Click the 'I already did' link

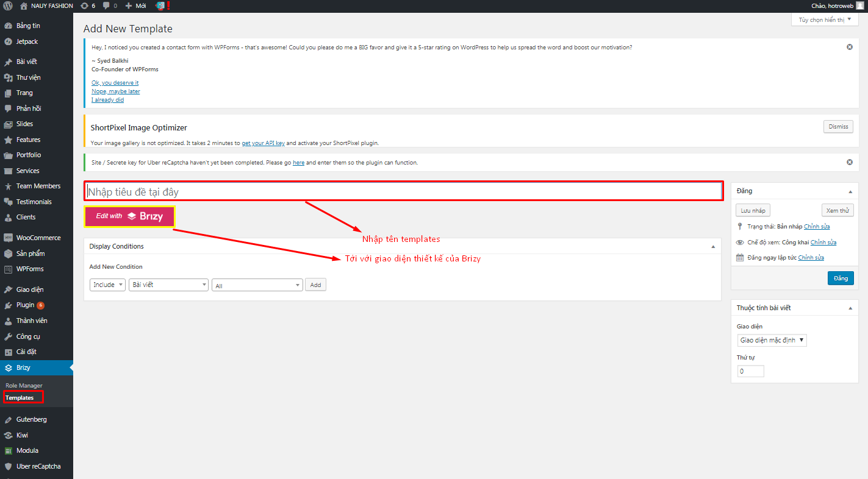point(107,100)
